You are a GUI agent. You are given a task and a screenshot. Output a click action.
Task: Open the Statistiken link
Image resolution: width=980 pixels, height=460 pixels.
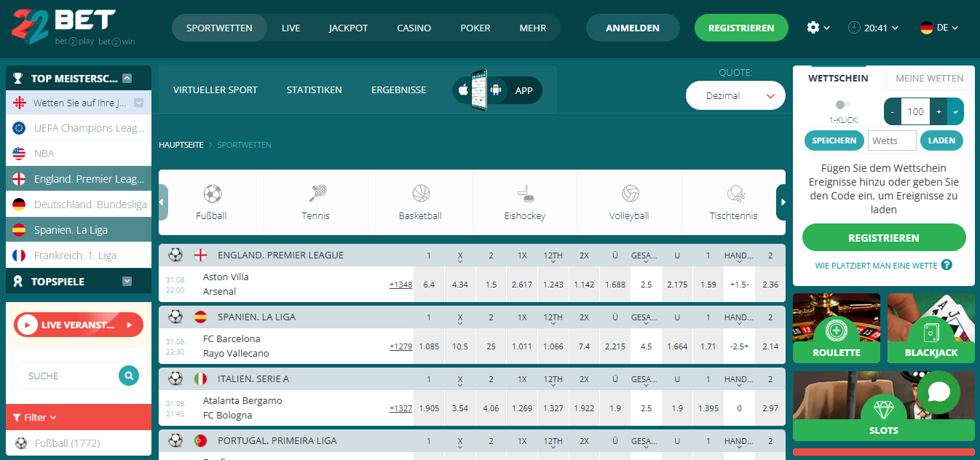pyautogui.click(x=315, y=90)
